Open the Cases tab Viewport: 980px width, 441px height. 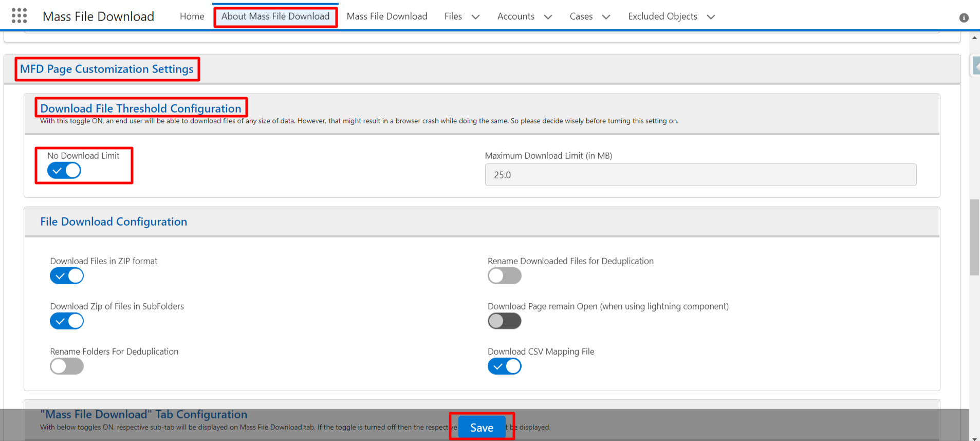tap(581, 16)
